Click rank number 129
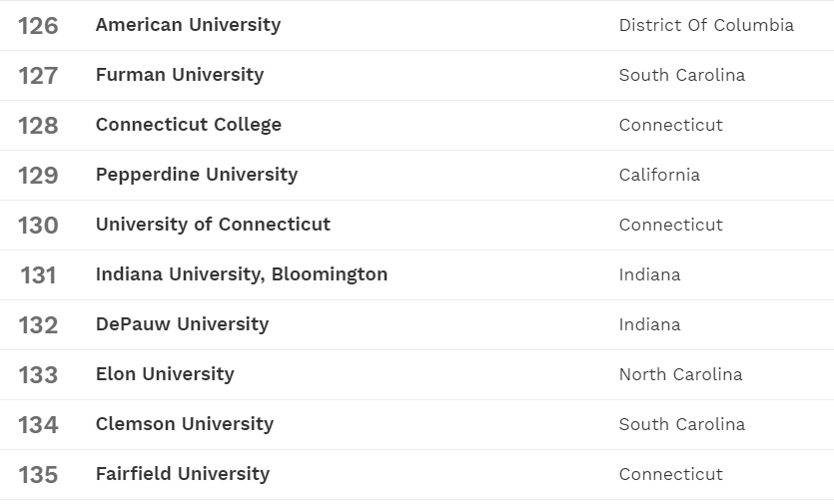This screenshot has height=504, width=834. coord(38,176)
